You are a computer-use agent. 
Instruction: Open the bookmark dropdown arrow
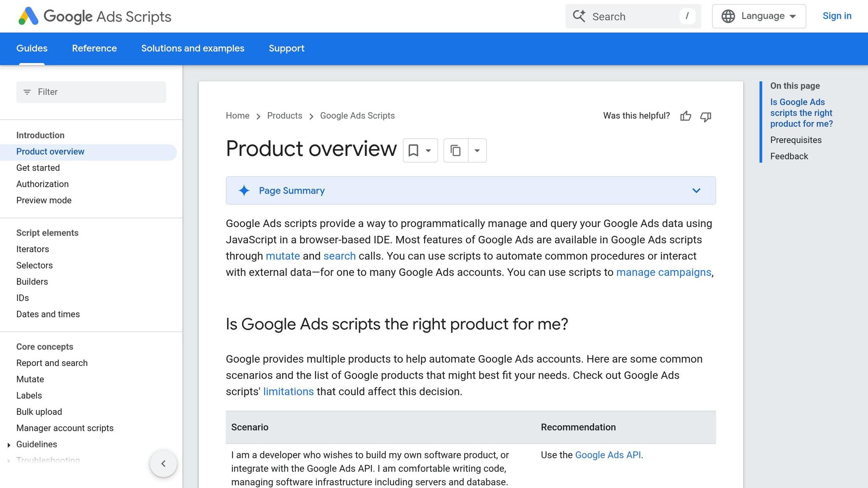[428, 150]
